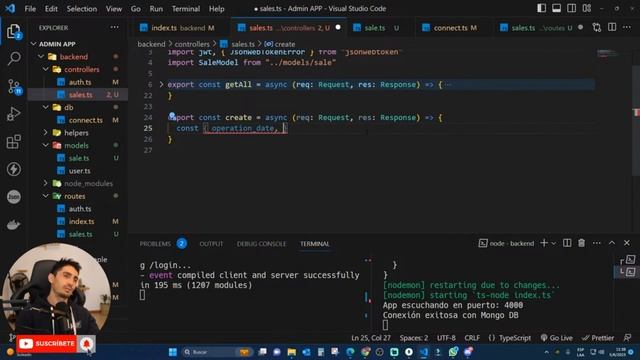Maximize the panel with the up chevron
The image size is (640, 360).
(x=612, y=243)
